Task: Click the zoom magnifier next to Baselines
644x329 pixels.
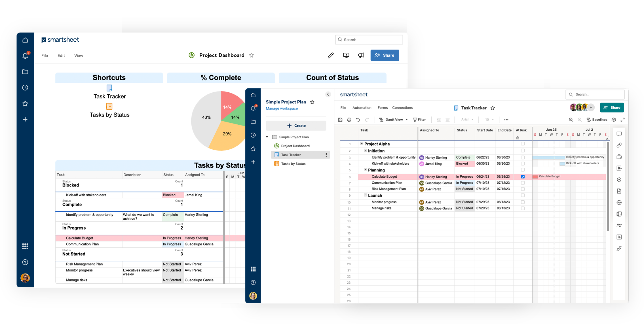Action: pyautogui.click(x=571, y=120)
